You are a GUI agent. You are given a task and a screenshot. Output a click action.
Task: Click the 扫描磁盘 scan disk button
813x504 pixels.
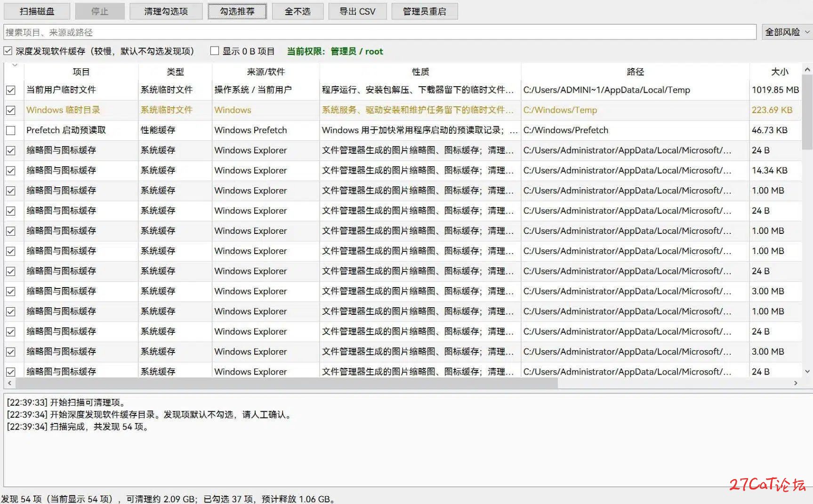tap(37, 11)
